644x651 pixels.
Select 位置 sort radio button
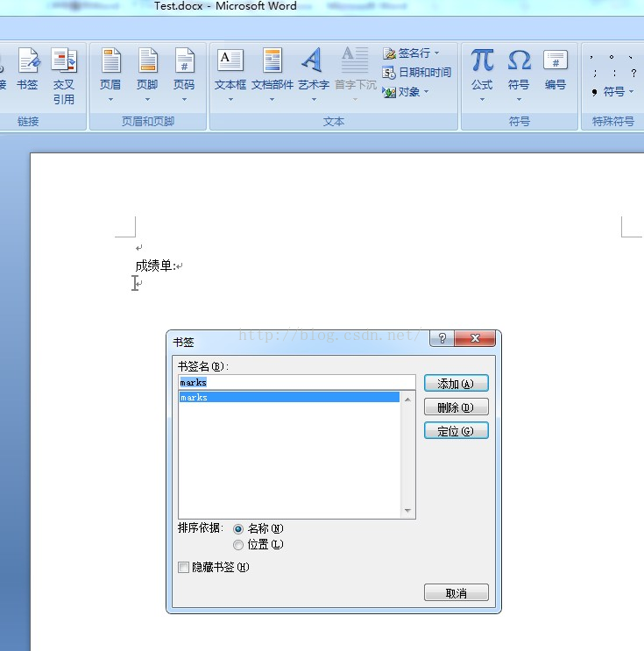click(238, 545)
